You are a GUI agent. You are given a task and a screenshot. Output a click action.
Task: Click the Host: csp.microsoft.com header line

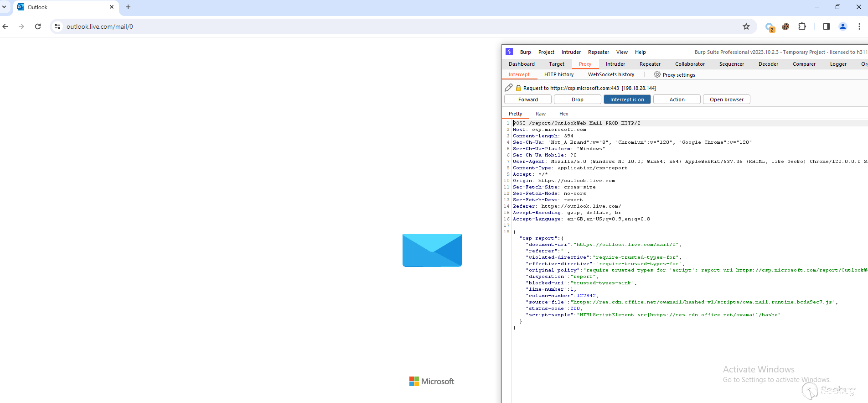(x=549, y=130)
